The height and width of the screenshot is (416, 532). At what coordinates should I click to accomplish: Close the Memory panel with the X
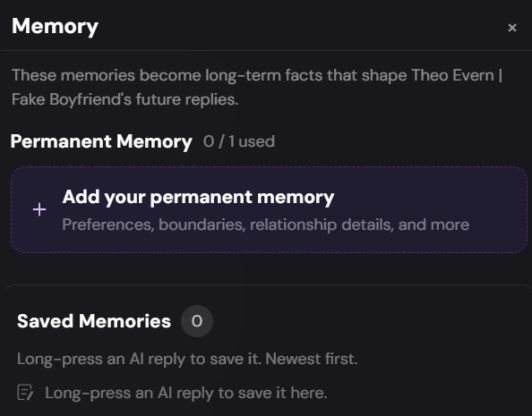(512, 28)
